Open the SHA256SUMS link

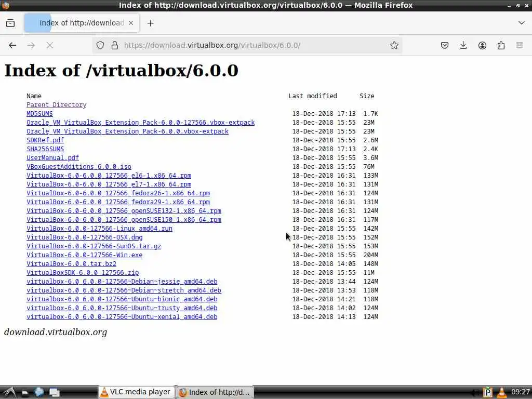45,149
